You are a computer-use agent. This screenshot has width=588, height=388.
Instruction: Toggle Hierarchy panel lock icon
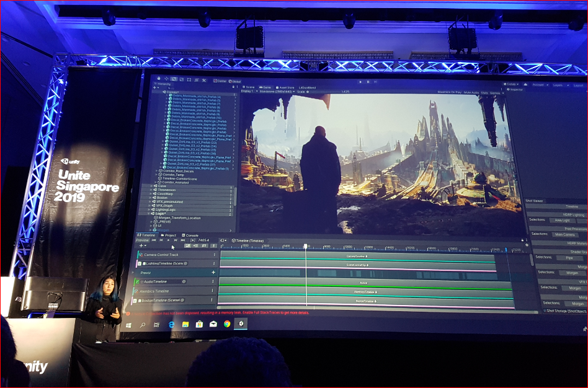click(233, 87)
